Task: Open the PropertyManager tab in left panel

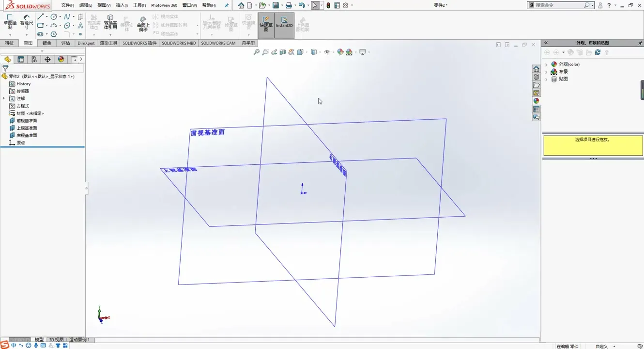Action: [21, 59]
